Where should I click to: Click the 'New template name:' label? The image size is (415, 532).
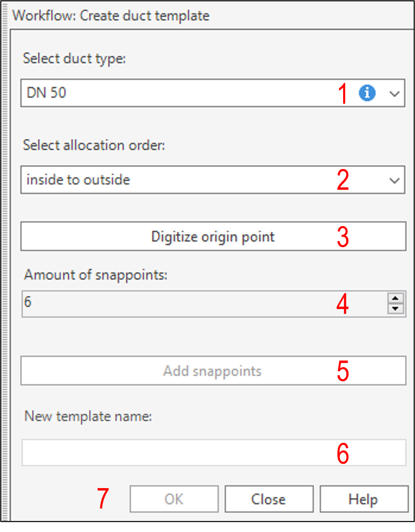pos(88,416)
